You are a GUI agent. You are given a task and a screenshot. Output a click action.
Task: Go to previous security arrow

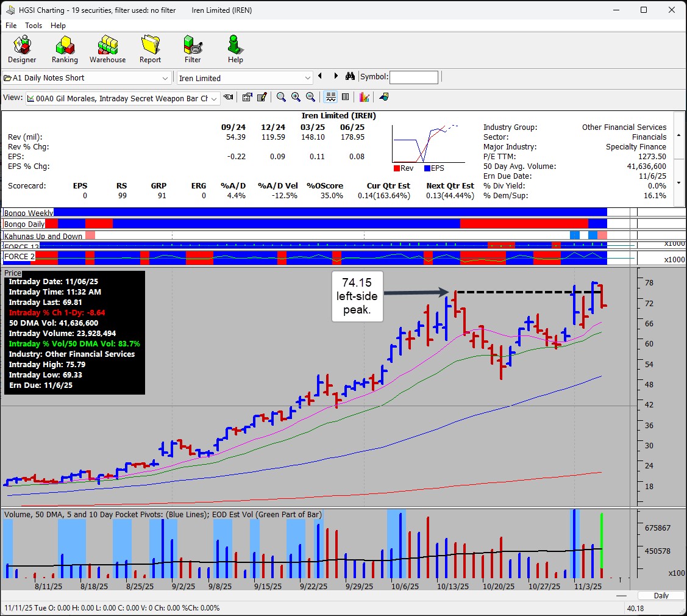[320, 76]
